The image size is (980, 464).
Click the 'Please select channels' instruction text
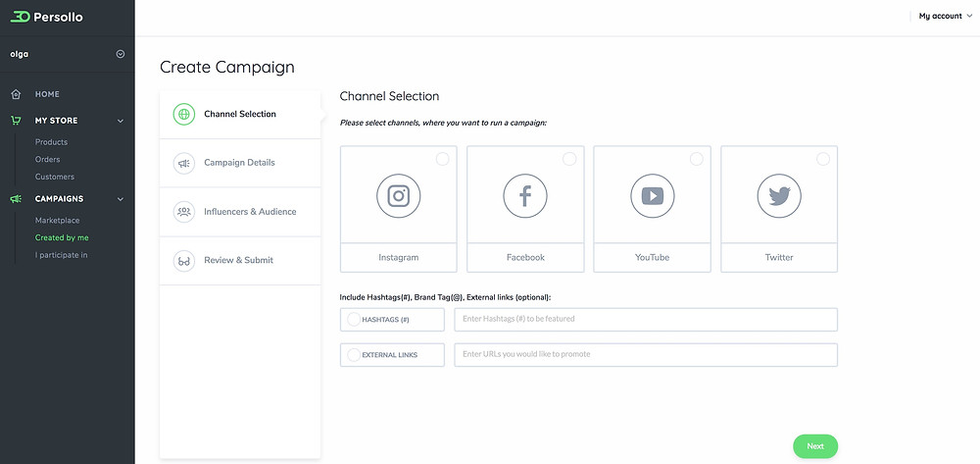point(443,124)
